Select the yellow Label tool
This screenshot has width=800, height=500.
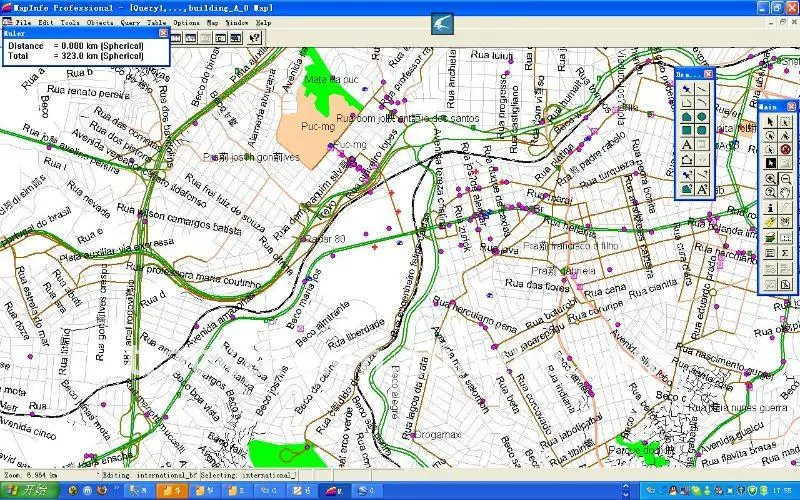pos(770,222)
